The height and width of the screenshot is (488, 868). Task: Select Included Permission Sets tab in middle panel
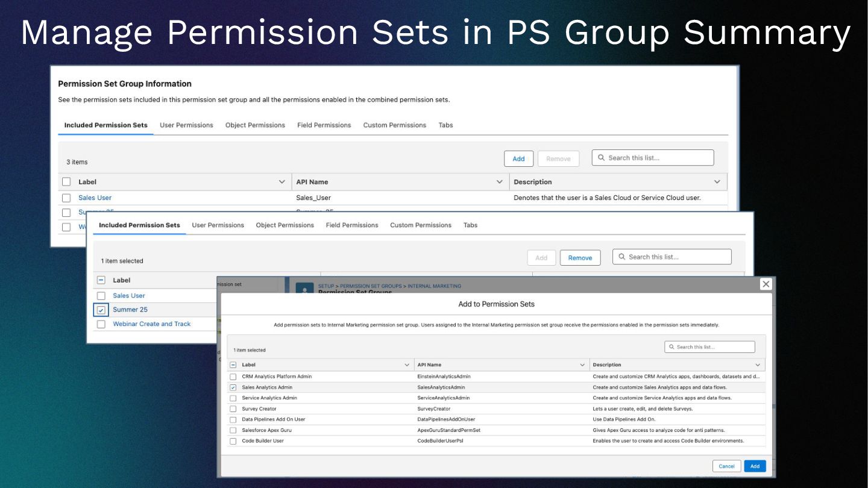(x=139, y=225)
